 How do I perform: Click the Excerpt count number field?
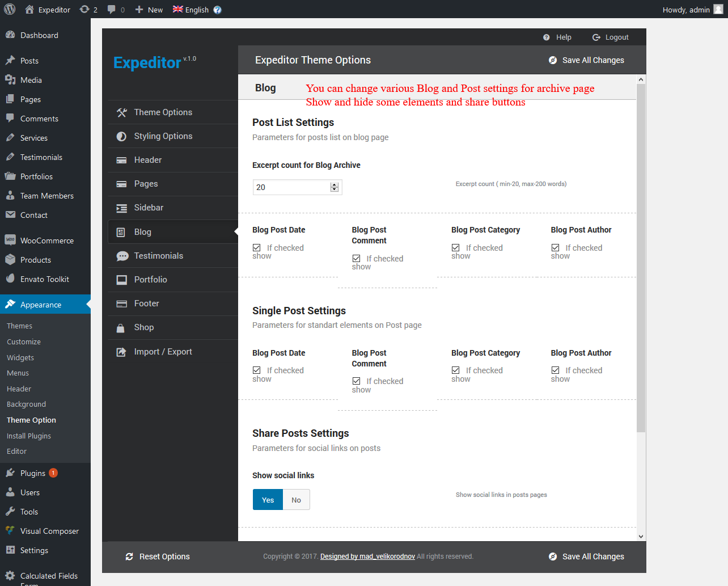291,187
